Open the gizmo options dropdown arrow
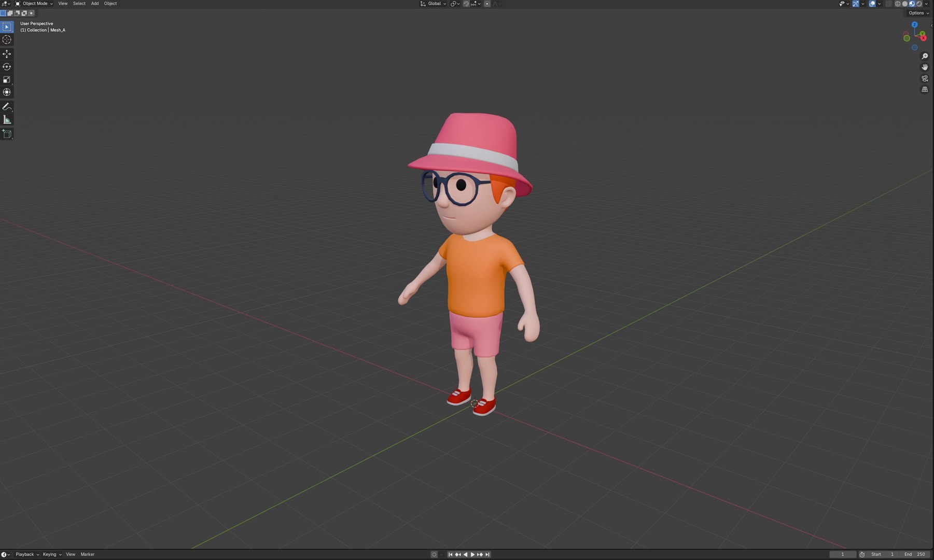 coord(863,4)
